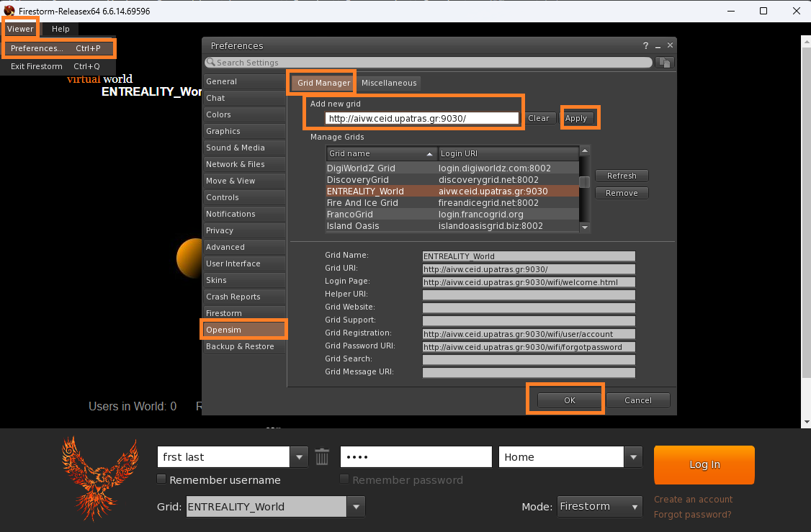Open the Grid selection dropdown
The height and width of the screenshot is (532, 811).
click(356, 507)
